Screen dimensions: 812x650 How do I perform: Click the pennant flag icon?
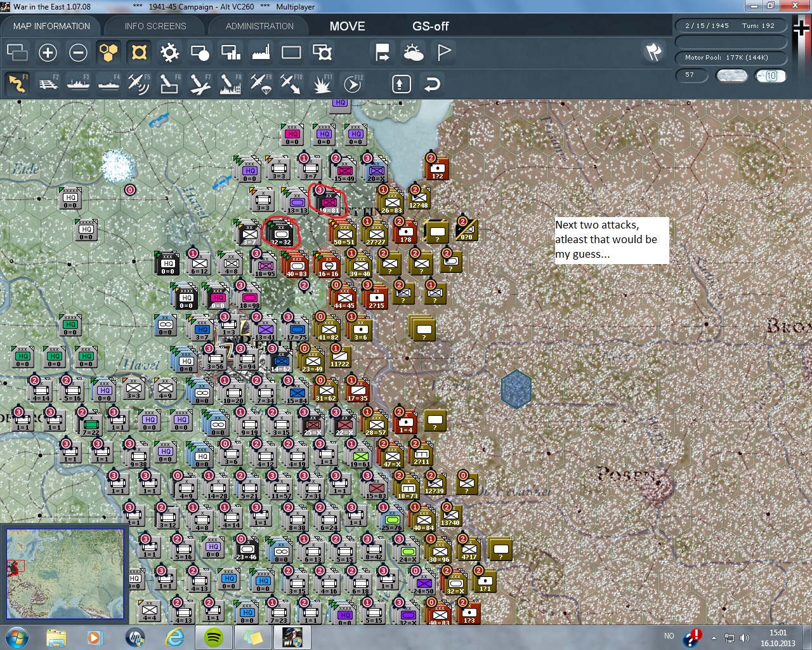click(444, 53)
